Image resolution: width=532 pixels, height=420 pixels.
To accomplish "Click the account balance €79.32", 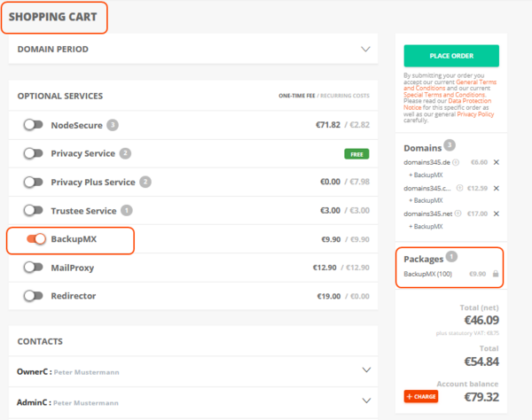I will (x=481, y=397).
